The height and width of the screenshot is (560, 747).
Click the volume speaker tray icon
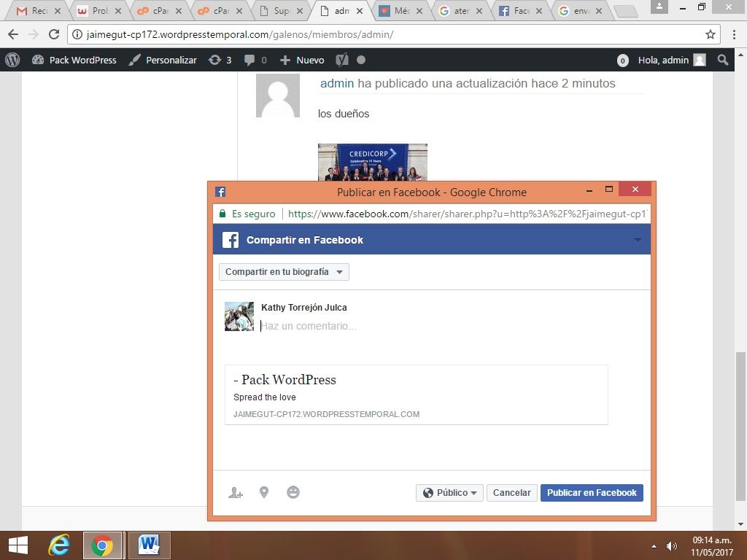click(672, 545)
